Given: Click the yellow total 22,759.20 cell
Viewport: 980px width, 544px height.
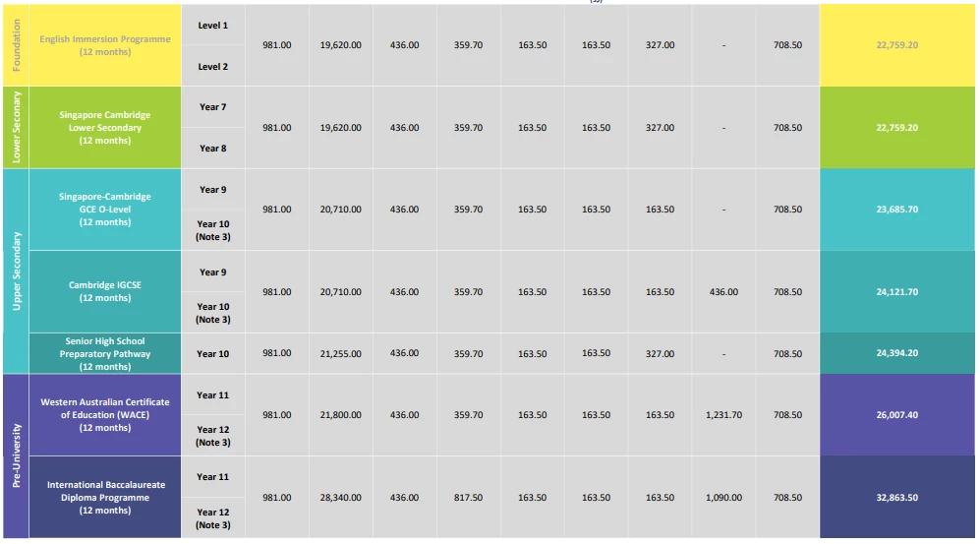Looking at the screenshot, I should pyautogui.click(x=896, y=45).
